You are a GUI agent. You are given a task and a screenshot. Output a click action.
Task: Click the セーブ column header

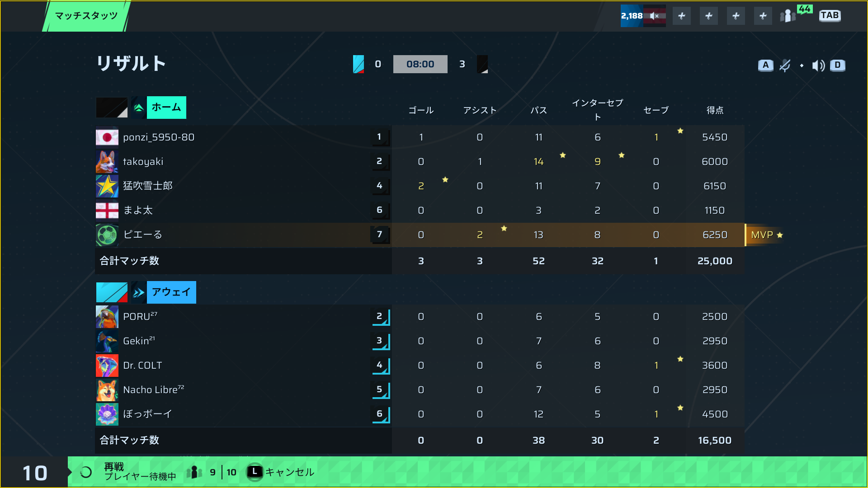[656, 110]
